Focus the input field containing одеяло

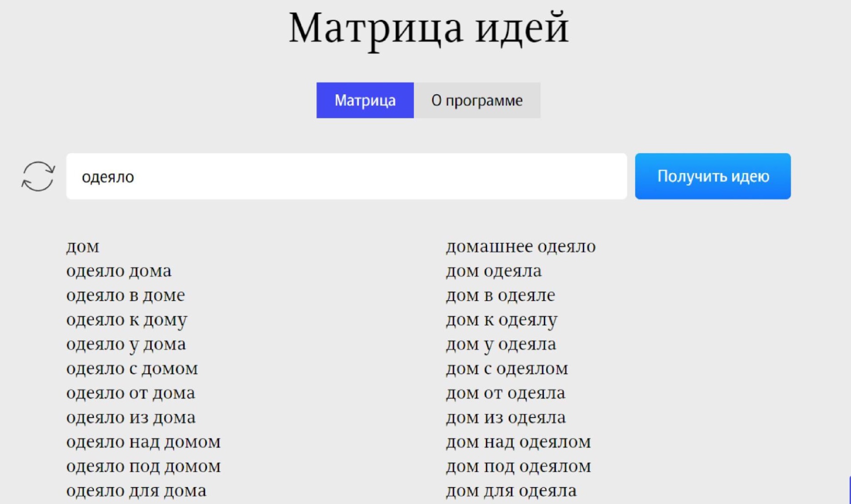point(346,176)
